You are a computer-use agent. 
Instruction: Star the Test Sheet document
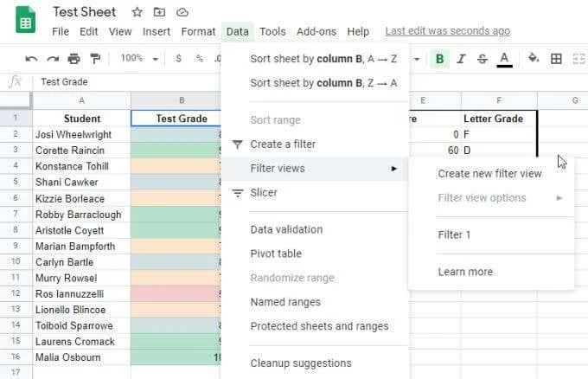click(x=137, y=12)
